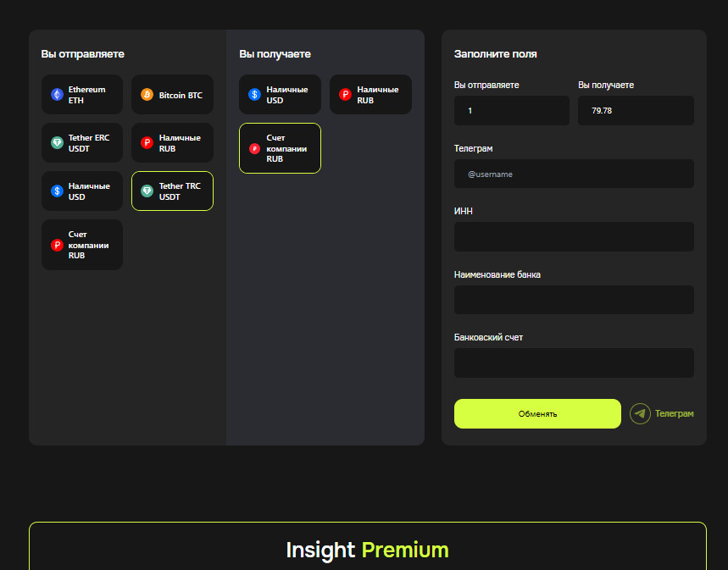Edit the Вы отправляете amount field
Image resolution: width=728 pixels, height=570 pixels.
pyautogui.click(x=511, y=111)
